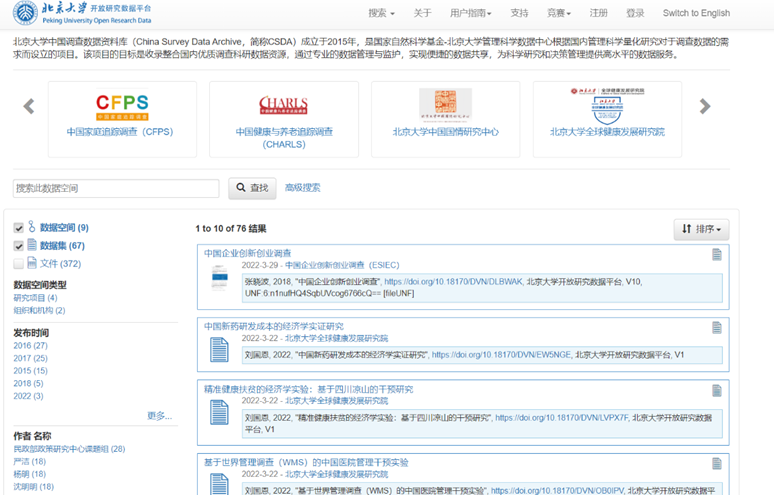The image size is (774, 495).
Task: Open the 竞赛 dropdown menu
Action: pyautogui.click(x=558, y=13)
